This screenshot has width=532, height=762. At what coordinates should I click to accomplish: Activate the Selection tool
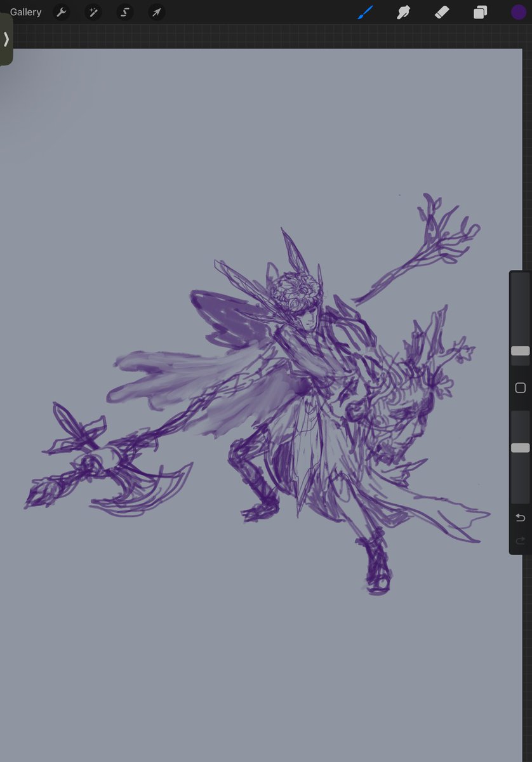[125, 12]
